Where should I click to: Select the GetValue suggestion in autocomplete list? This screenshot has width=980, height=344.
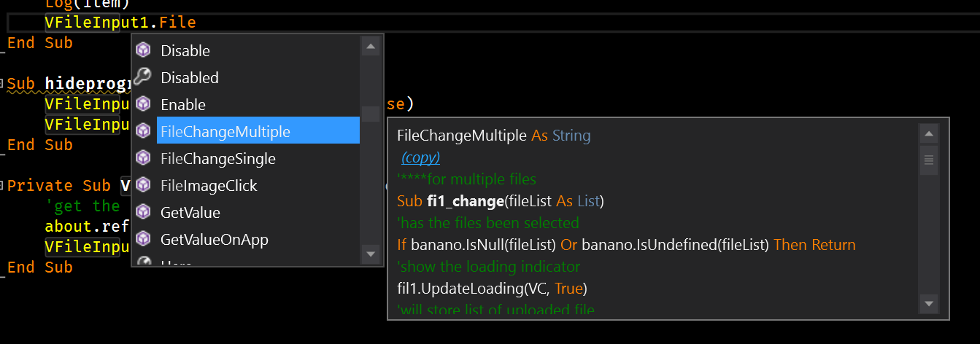(190, 212)
